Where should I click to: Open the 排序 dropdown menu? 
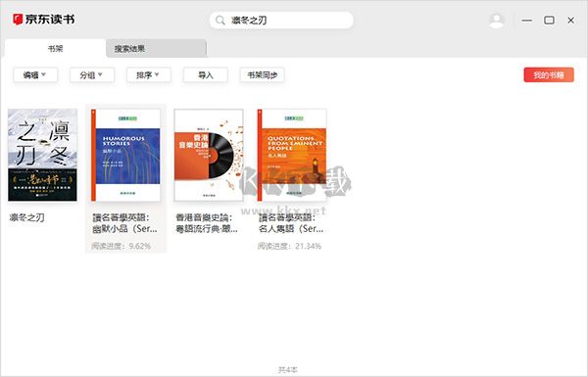click(x=149, y=75)
